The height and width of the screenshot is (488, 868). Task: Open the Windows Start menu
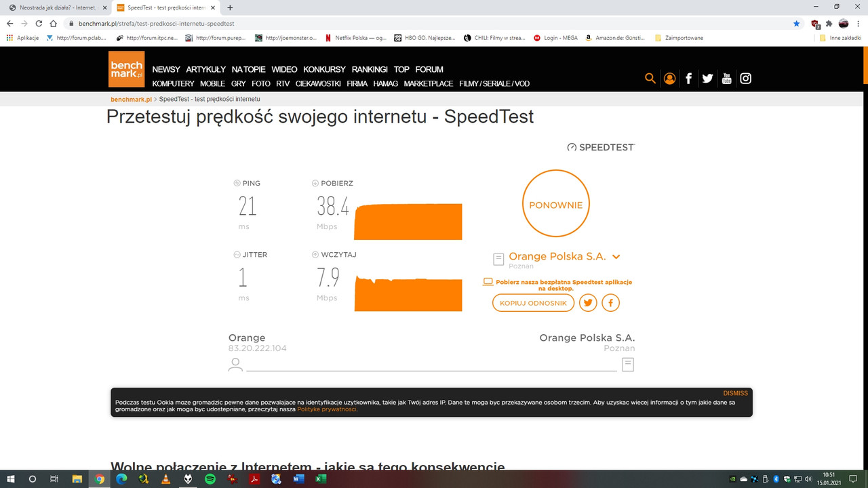(x=11, y=479)
